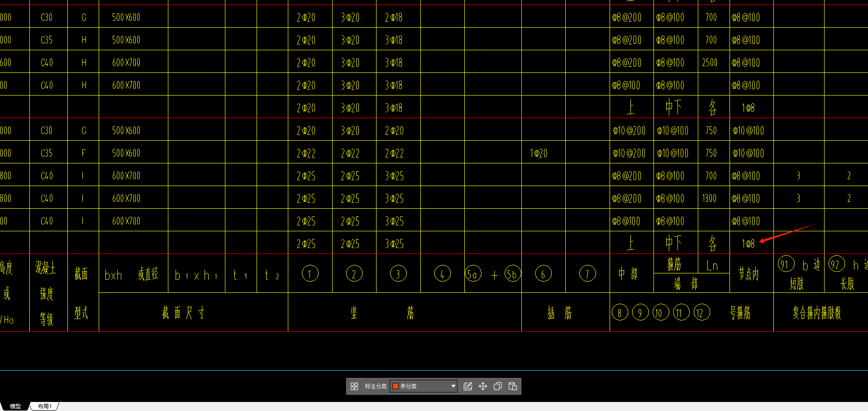Select the move cross-arrows tool
The image size is (868, 411).
483,386
